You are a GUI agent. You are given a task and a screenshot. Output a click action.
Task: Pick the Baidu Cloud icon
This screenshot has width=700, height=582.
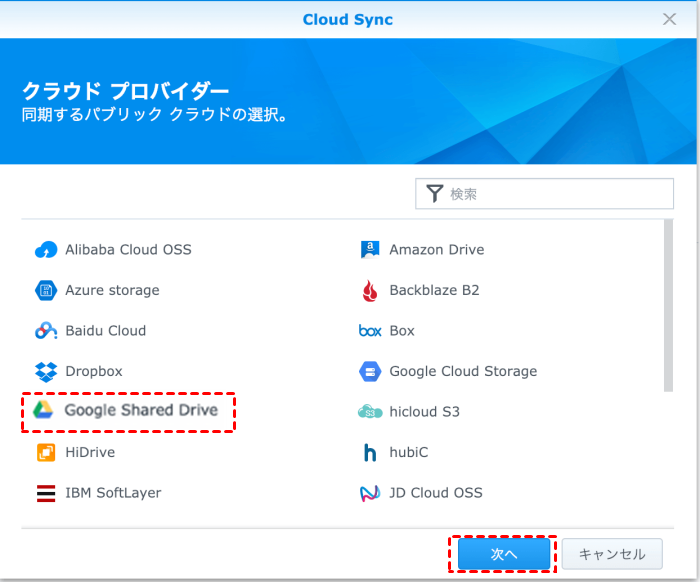click(x=46, y=331)
